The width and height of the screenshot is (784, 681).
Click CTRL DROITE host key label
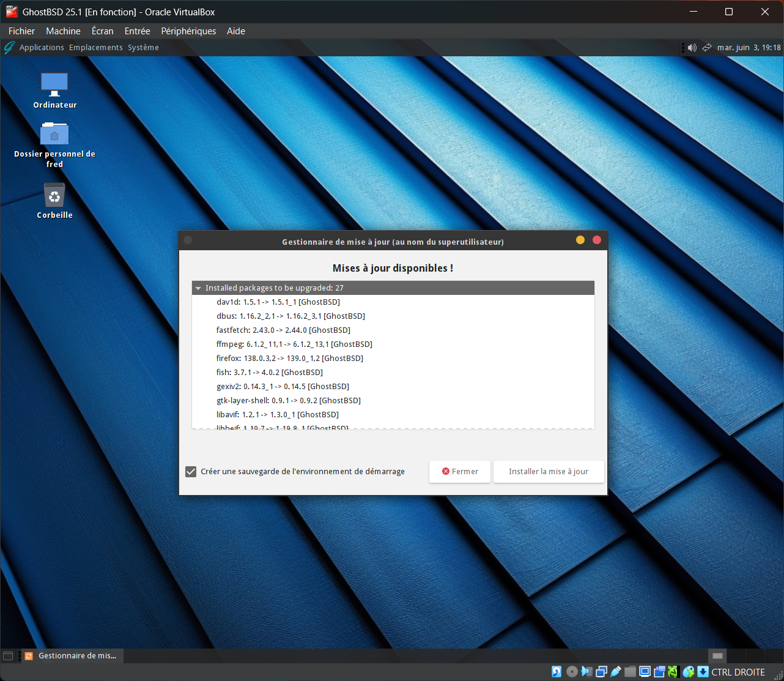tap(738, 672)
